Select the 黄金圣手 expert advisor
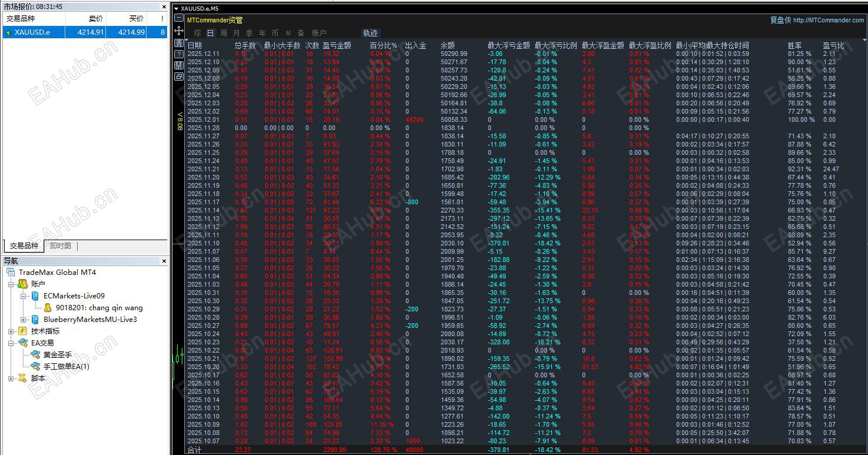The image size is (868, 455). point(58,355)
